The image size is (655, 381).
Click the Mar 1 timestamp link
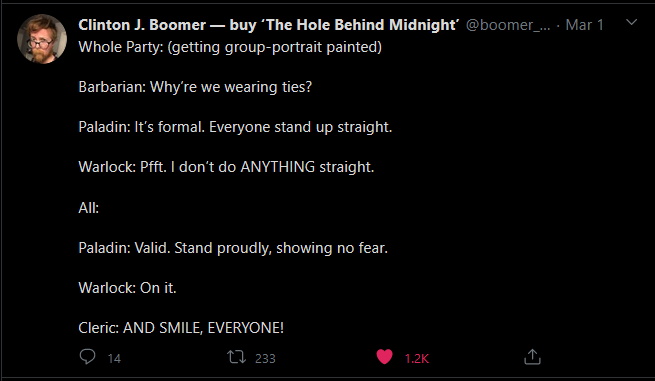point(584,25)
